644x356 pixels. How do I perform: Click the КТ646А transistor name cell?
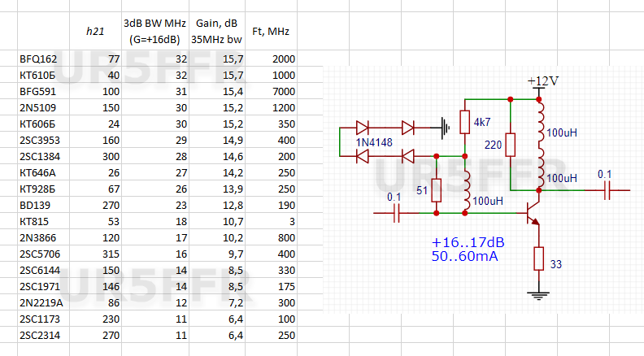(44, 172)
